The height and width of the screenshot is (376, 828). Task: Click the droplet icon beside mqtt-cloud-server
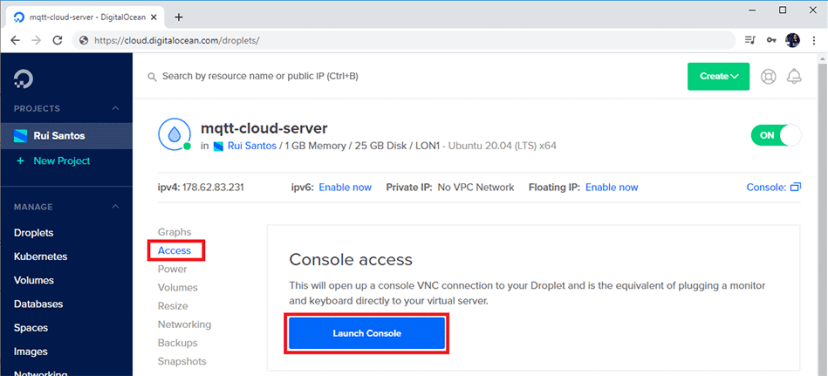coord(174,135)
